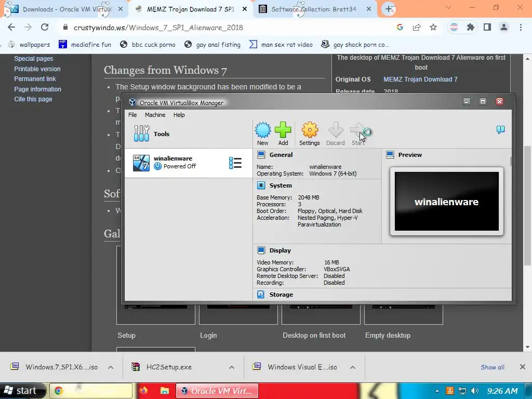Select the winalienware Windows 7 VM entry
Screen dimensions: 532x399
[188, 163]
